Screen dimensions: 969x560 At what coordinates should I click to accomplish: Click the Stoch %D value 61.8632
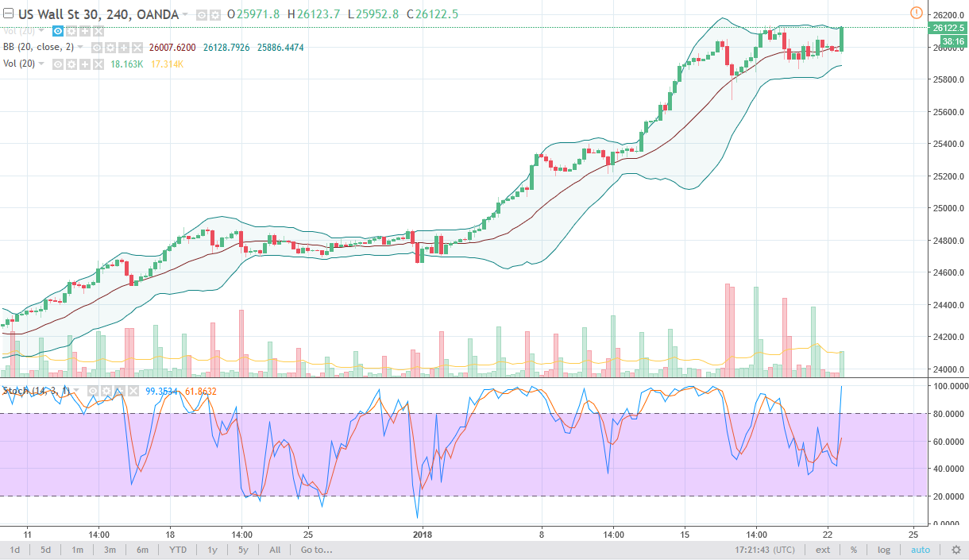(200, 391)
